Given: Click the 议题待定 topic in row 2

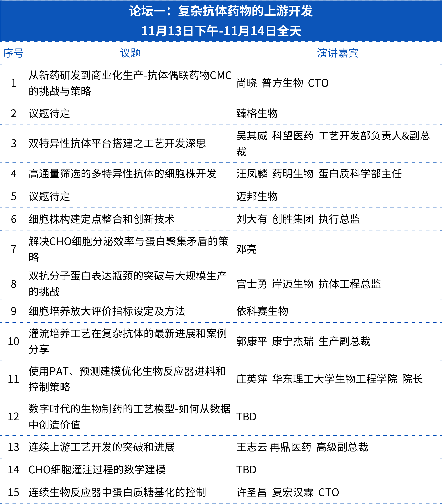Looking at the screenshot, I should click(x=49, y=113).
